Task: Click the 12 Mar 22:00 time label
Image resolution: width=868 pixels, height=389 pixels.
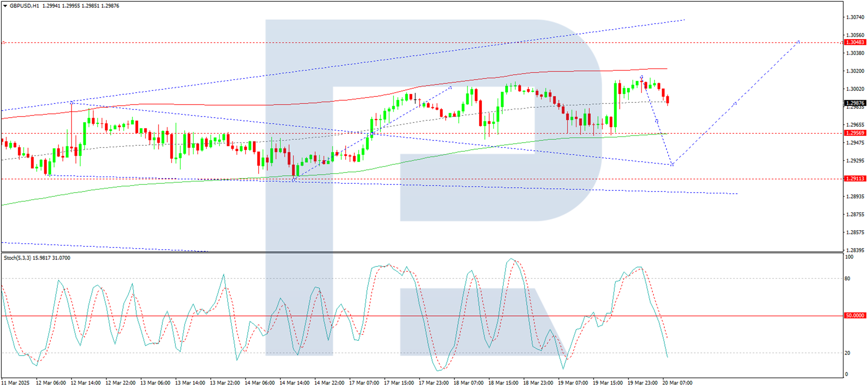Action: pyautogui.click(x=120, y=383)
